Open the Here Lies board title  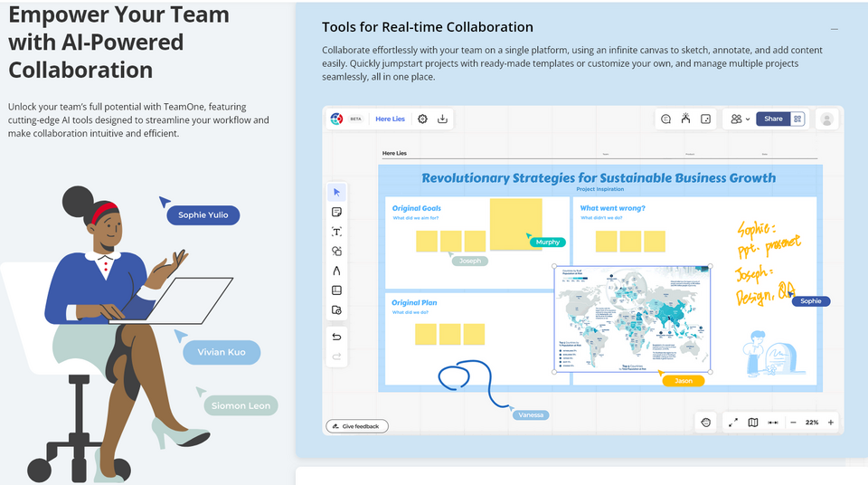[x=391, y=119]
